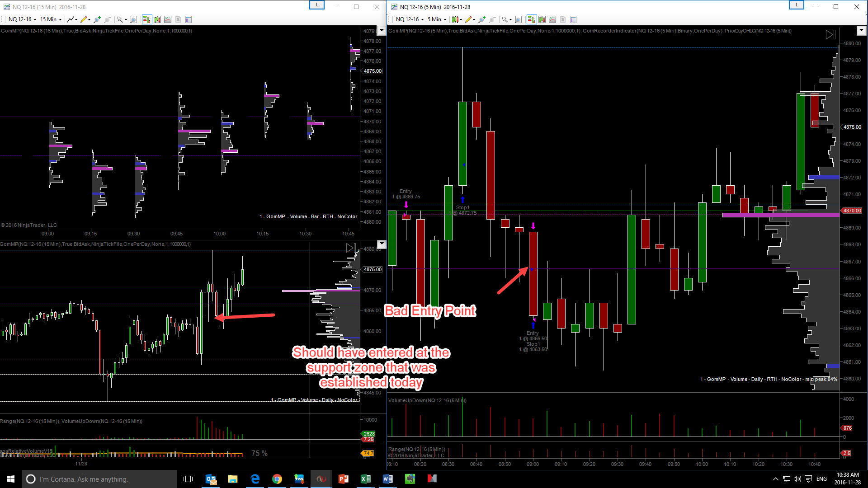868x488 pixels.
Task: Open chart style line dropdown in 15 Min window
Action: 71,19
